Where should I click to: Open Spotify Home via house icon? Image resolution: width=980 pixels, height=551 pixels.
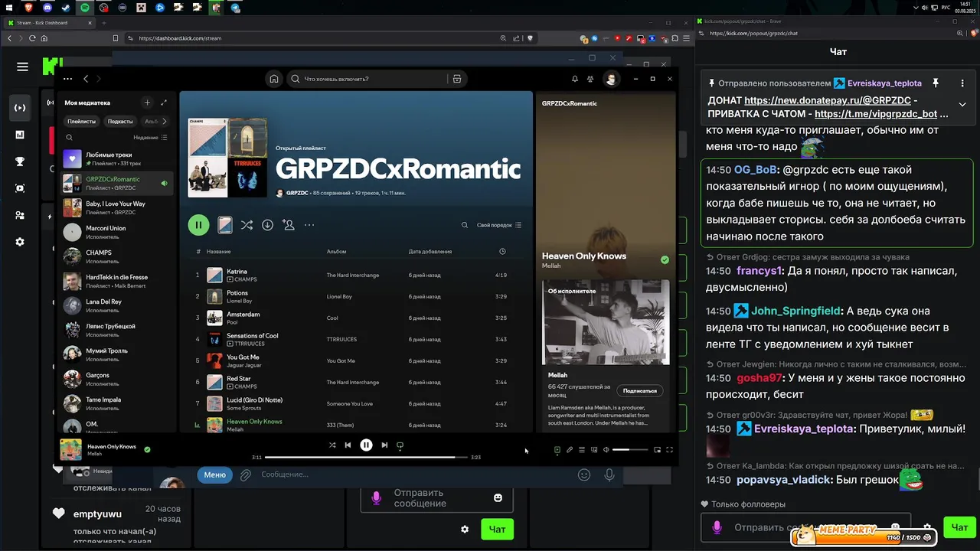(x=274, y=79)
